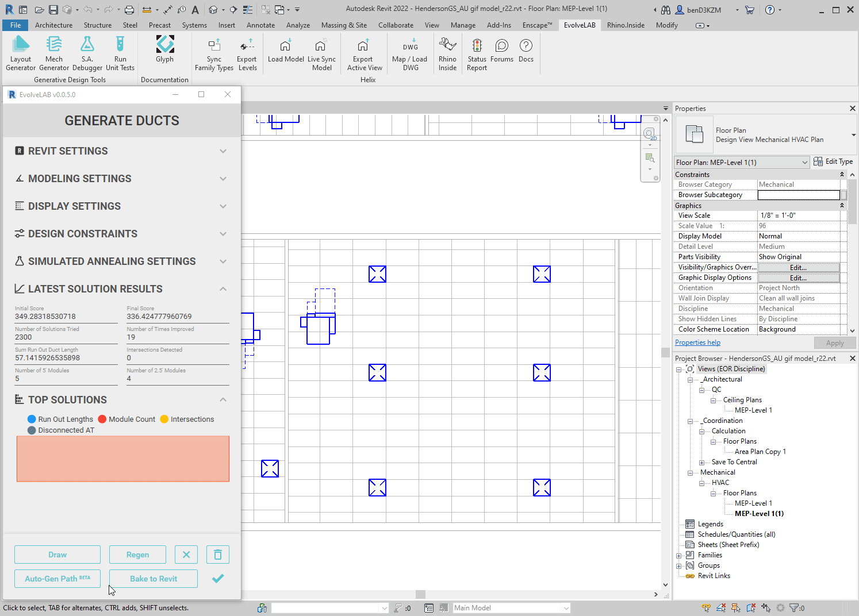Open the Systems ribbon tab
The height and width of the screenshot is (616, 859).
[194, 25]
